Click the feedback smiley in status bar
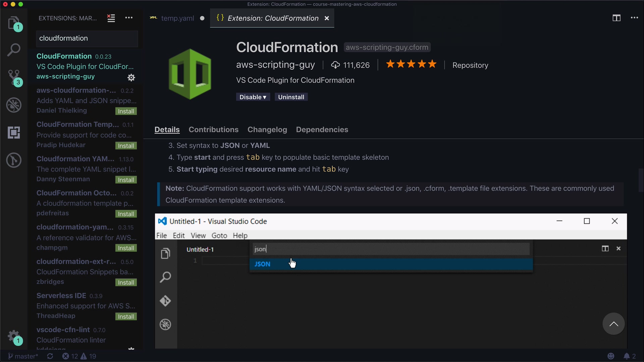644x362 pixels. tap(611, 356)
